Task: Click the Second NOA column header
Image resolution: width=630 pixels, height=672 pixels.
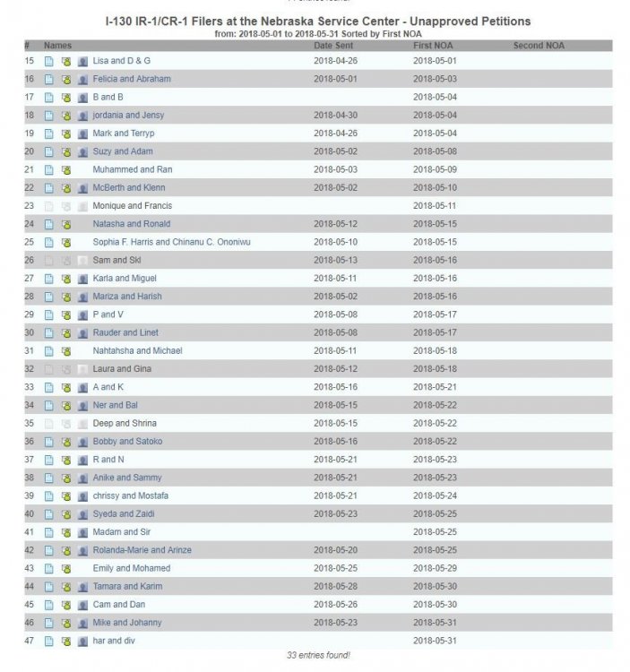Action: [x=539, y=46]
